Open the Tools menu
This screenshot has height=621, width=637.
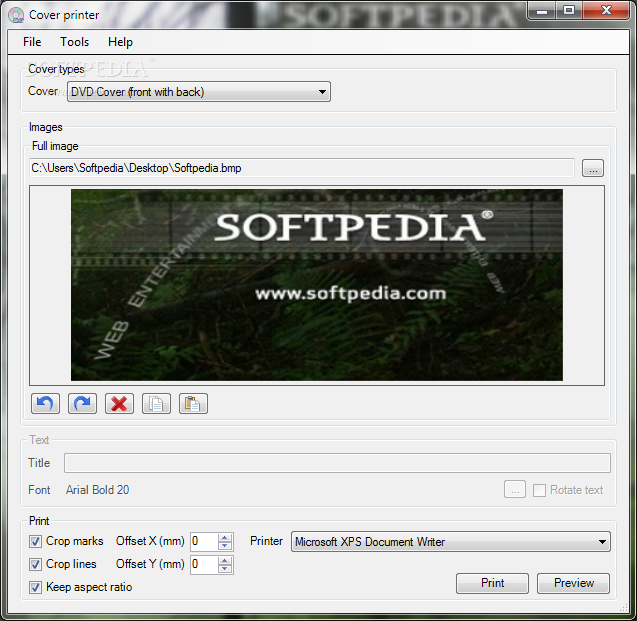[x=75, y=42]
